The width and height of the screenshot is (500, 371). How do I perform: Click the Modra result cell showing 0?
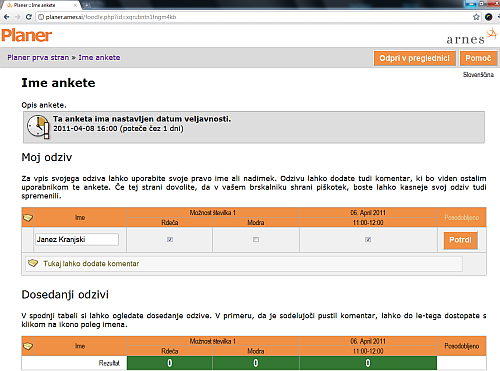pyautogui.click(x=256, y=363)
